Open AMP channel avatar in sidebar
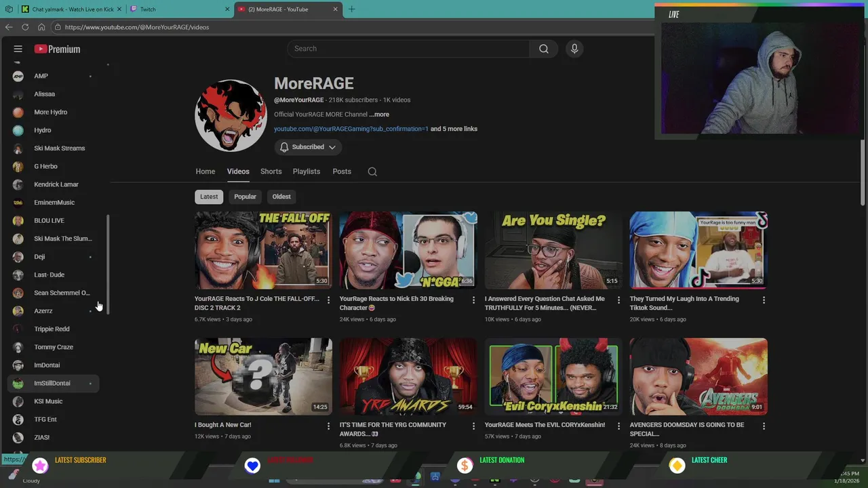868x488 pixels. click(18, 76)
